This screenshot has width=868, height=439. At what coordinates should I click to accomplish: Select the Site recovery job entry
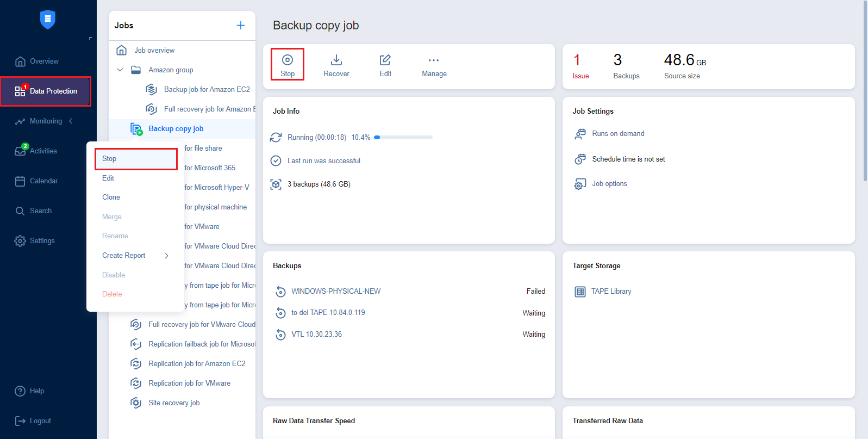click(174, 403)
